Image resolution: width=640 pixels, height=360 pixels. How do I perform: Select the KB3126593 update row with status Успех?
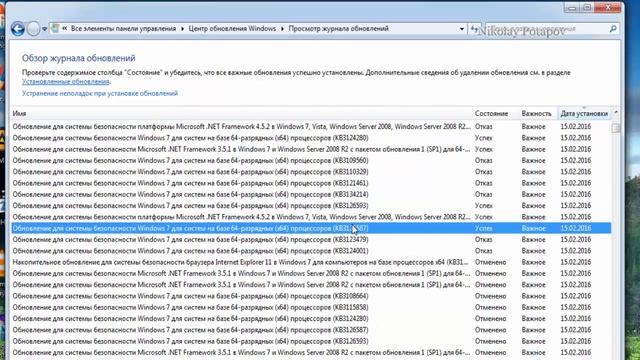pos(311,206)
